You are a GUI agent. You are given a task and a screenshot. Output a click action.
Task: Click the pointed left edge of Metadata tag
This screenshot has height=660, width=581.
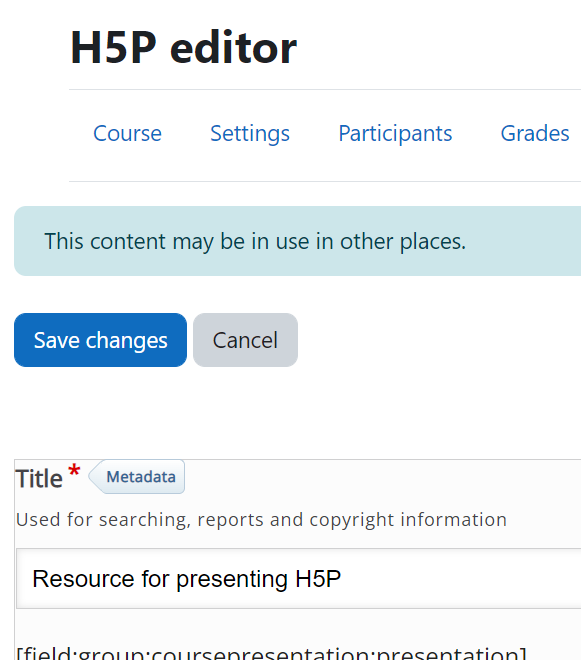click(x=94, y=476)
